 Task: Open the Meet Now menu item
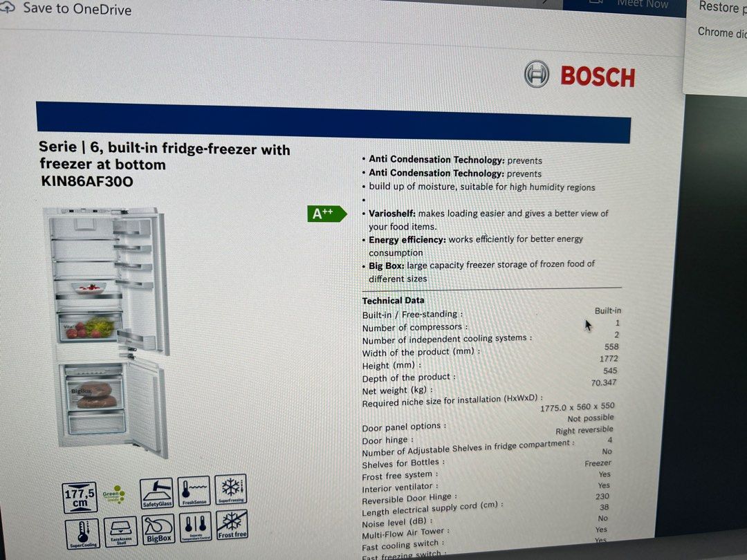click(642, 4)
